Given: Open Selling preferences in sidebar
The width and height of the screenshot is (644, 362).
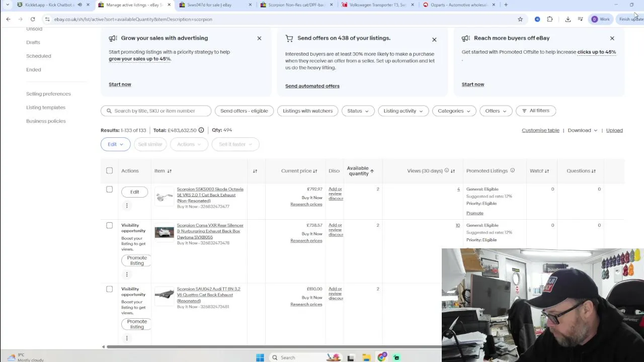Looking at the screenshot, I should (x=48, y=94).
